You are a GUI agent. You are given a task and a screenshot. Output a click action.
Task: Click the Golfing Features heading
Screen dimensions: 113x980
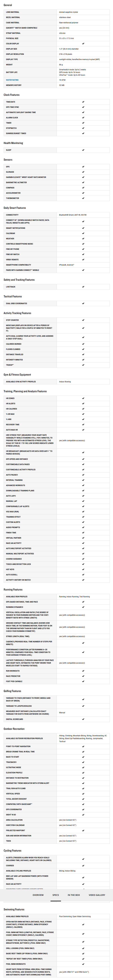pos(13,691)
